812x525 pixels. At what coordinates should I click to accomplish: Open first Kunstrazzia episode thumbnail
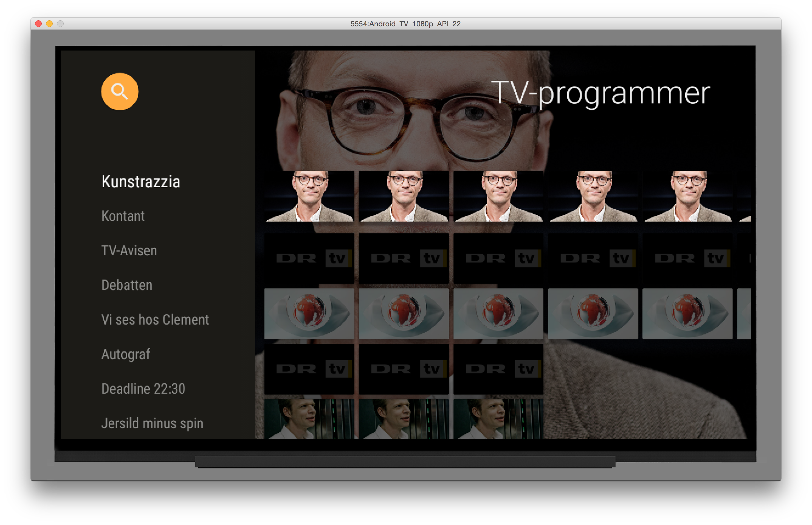[309, 197]
